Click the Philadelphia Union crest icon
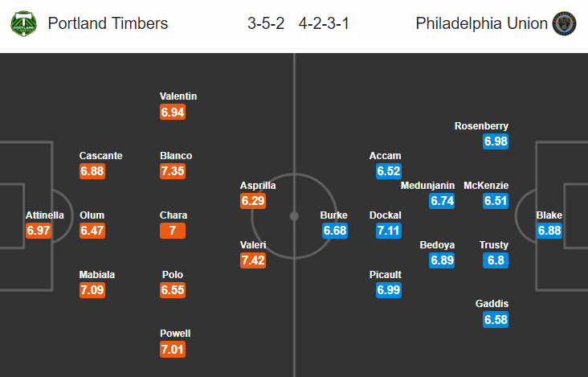 click(x=565, y=23)
